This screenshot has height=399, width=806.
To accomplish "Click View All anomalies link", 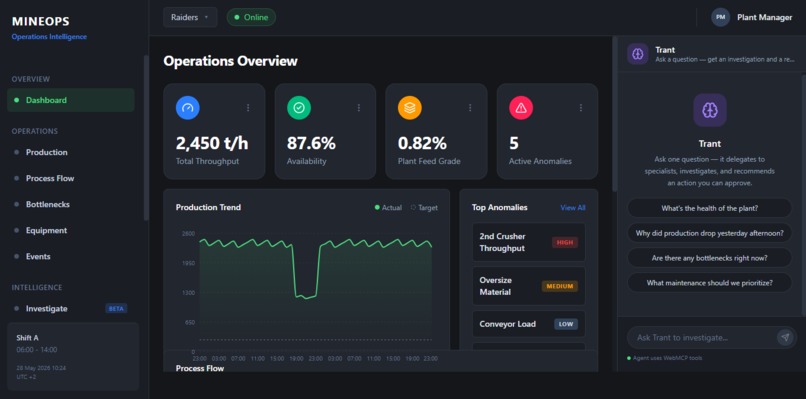I will coord(573,208).
